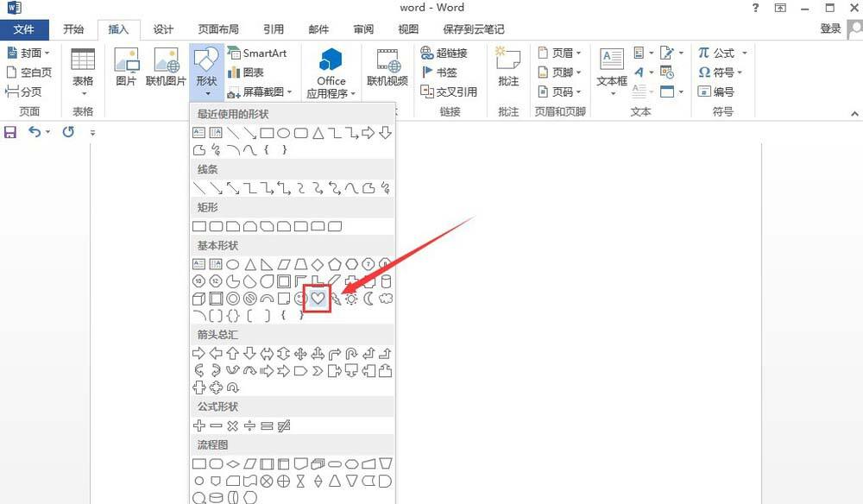Choose the cloud shape
The image size is (863, 504).
(386, 299)
